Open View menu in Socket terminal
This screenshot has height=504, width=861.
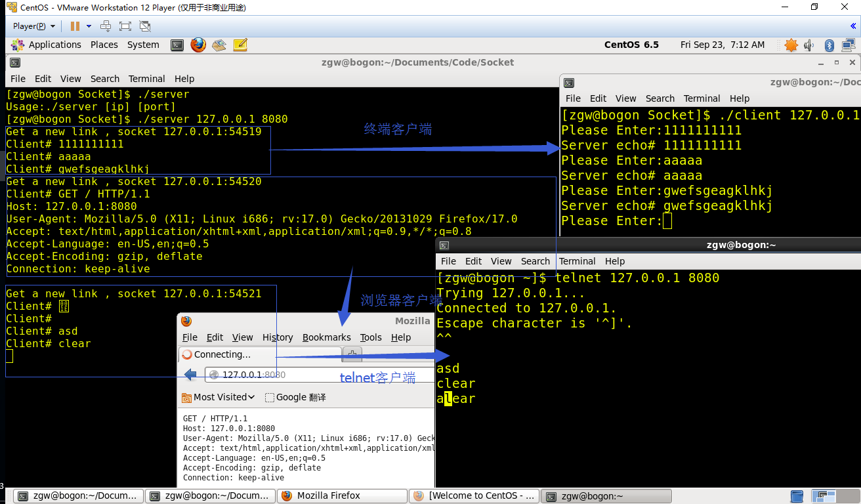tap(70, 79)
